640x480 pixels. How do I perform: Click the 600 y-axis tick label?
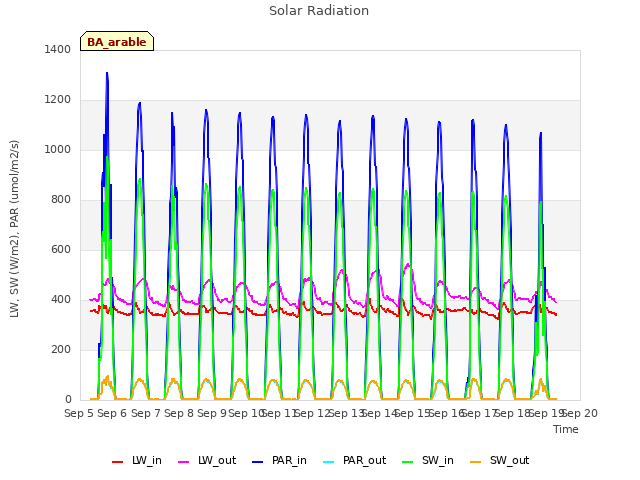(x=61, y=250)
